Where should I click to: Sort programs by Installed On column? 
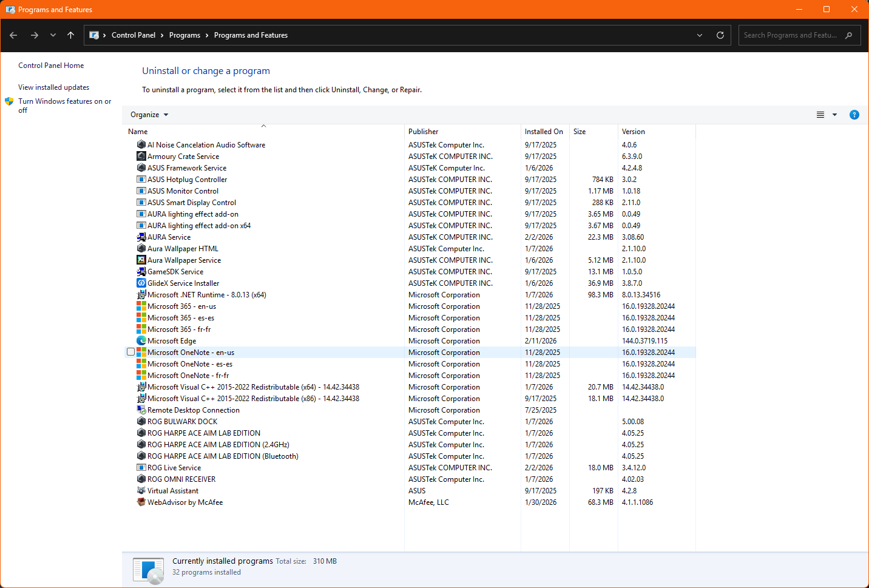[543, 132]
